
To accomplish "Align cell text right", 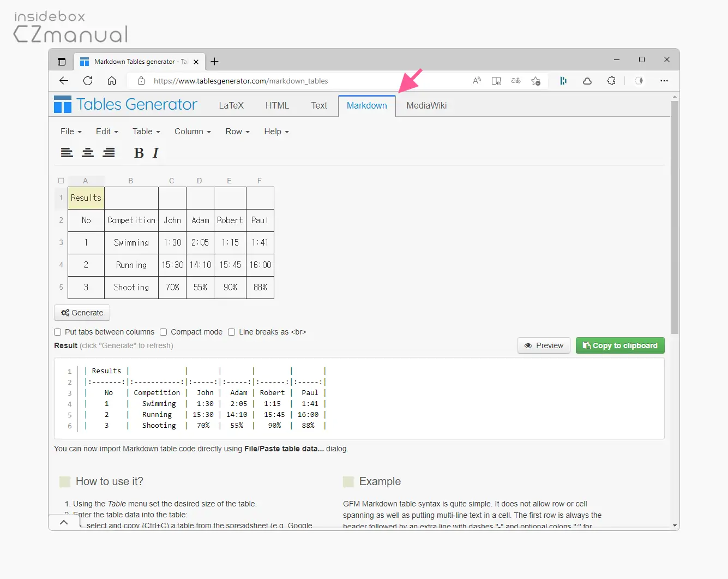I will pyautogui.click(x=109, y=153).
